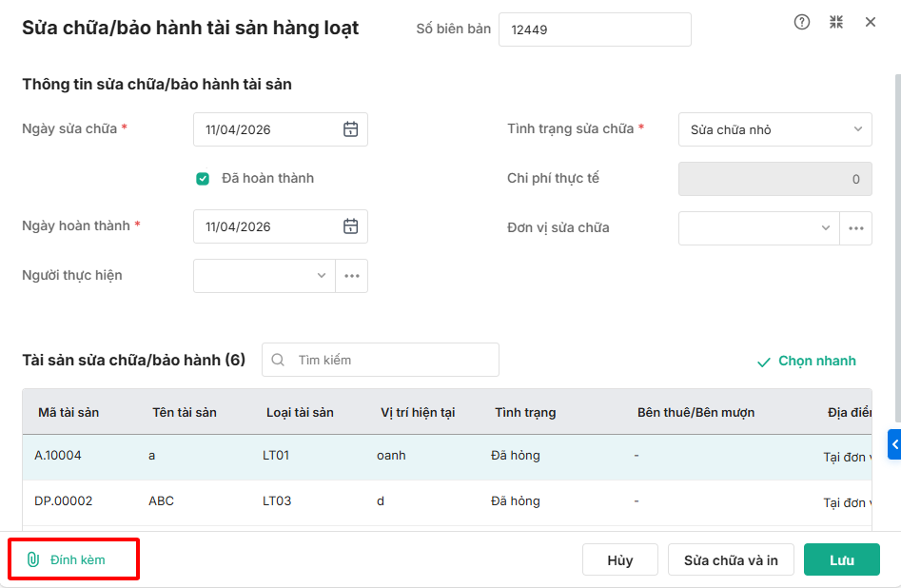
Task: Click the Đính kèm paperclip attachment
Action: click(x=67, y=559)
